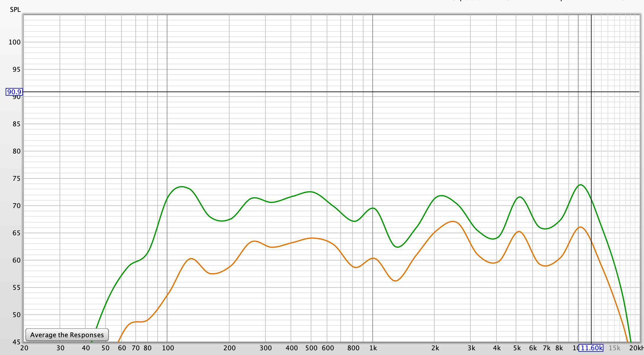644x355 pixels.
Task: Click the 1k frequency axis label
Action: 373,348
